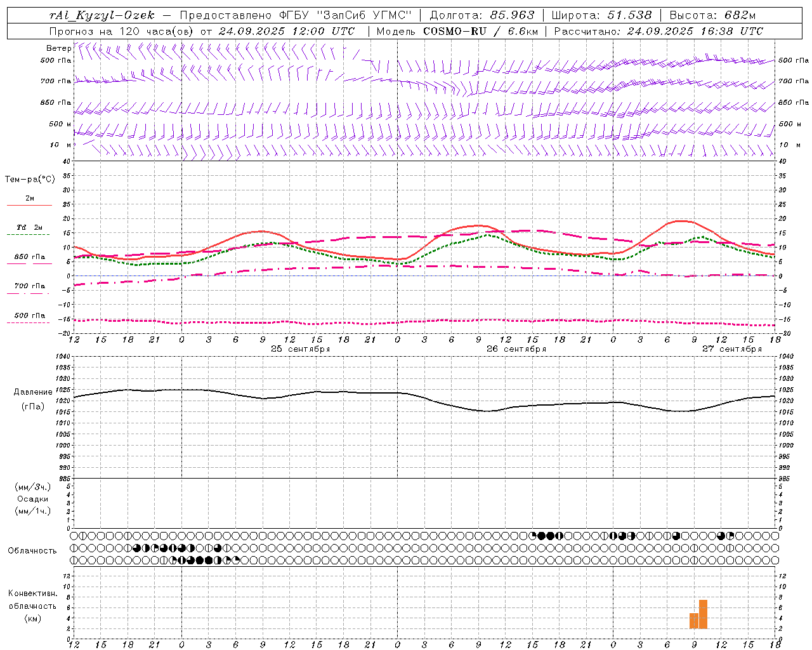Click the Широта: 51.538 value
The image size is (812, 650).
coord(601,15)
